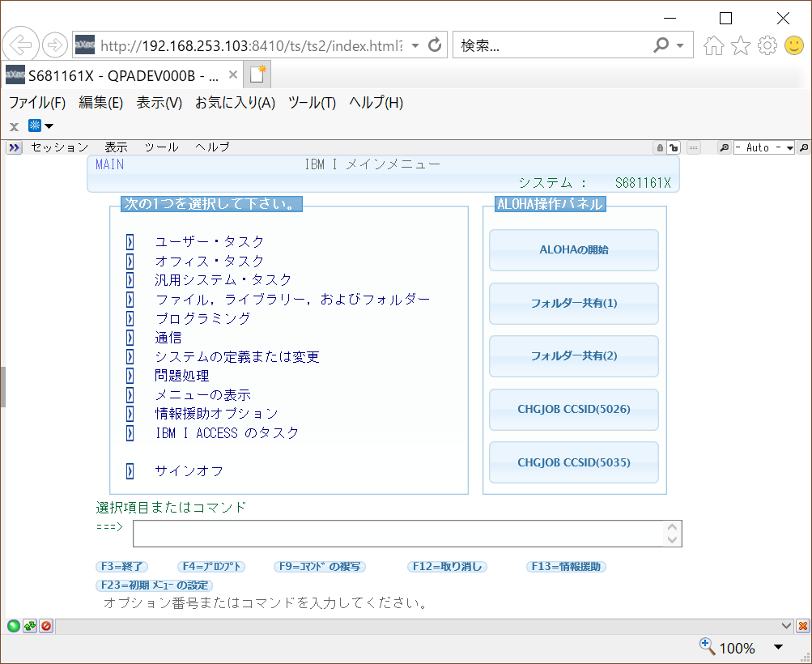Click the arrow icon beside 通信
This screenshot has width=812, height=664.
click(130, 338)
